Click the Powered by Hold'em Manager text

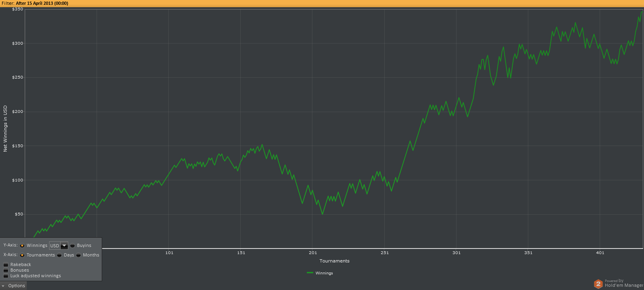pos(623,283)
